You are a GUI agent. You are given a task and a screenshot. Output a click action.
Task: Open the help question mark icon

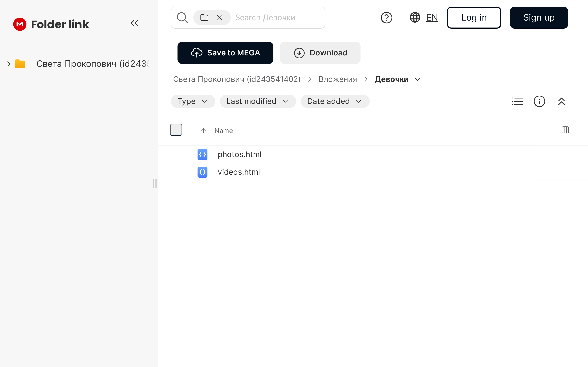pyautogui.click(x=386, y=17)
